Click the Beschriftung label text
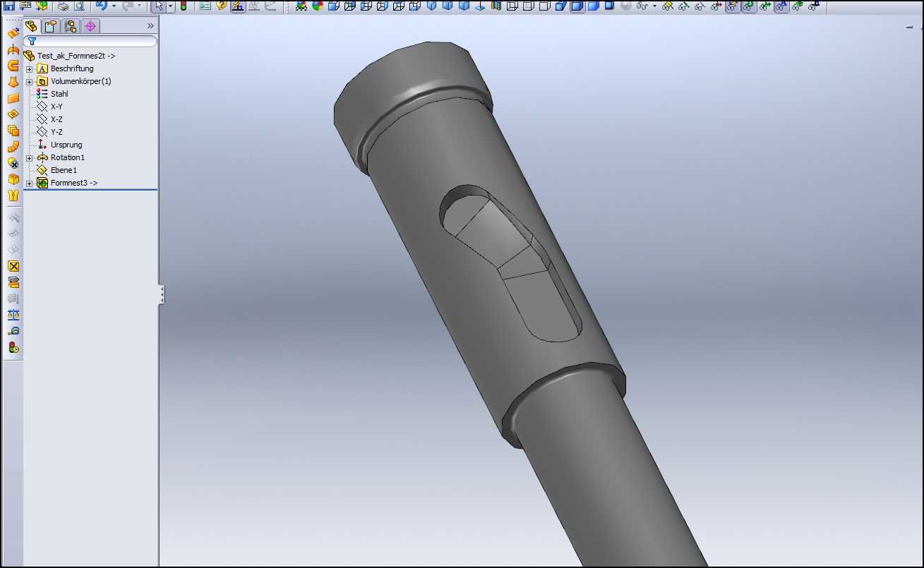The width and height of the screenshot is (924, 568). coord(72,68)
